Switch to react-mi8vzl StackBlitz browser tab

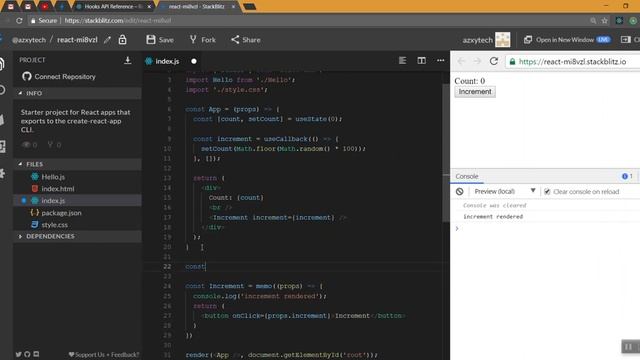pyautogui.click(x=197, y=7)
